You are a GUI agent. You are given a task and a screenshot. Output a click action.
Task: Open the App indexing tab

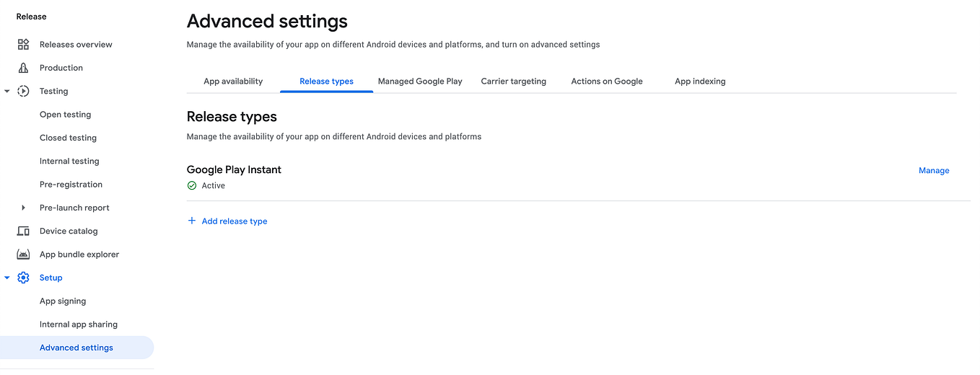click(x=700, y=81)
